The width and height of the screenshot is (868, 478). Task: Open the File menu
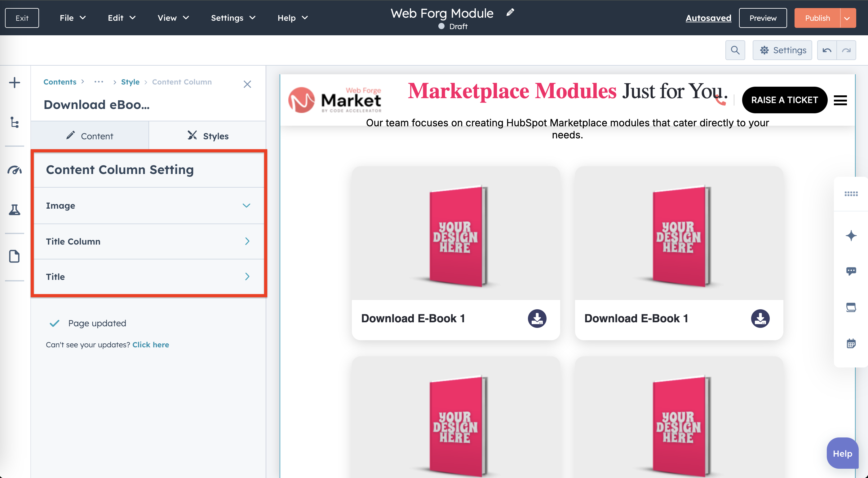73,18
